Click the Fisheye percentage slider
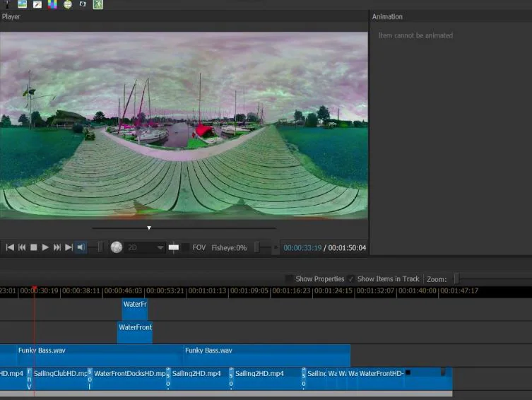Screen dimensions: 532x400 pyautogui.click(x=257, y=247)
